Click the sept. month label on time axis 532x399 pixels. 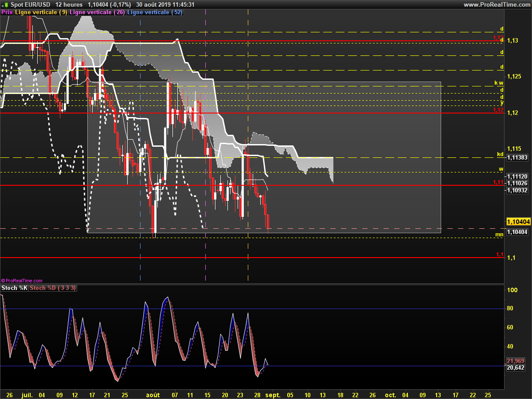273,394
